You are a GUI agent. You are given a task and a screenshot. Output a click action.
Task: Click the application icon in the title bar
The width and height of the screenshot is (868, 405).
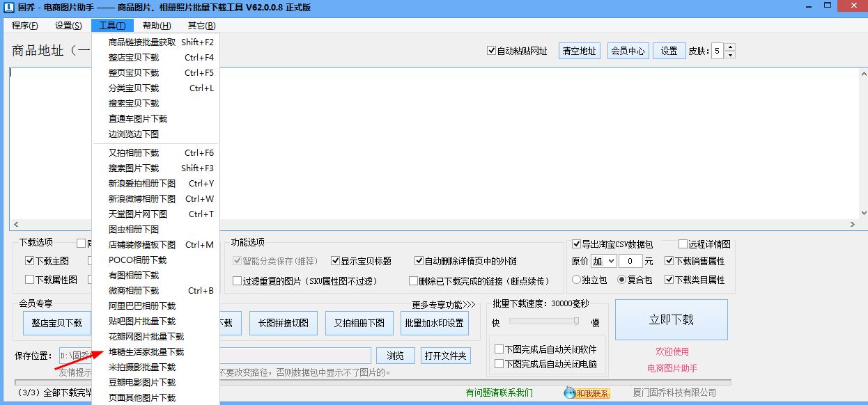point(7,6)
